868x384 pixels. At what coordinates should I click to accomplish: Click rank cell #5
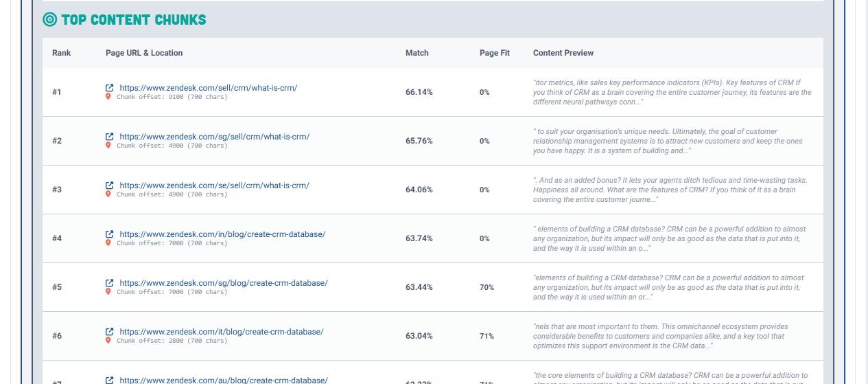[57, 287]
